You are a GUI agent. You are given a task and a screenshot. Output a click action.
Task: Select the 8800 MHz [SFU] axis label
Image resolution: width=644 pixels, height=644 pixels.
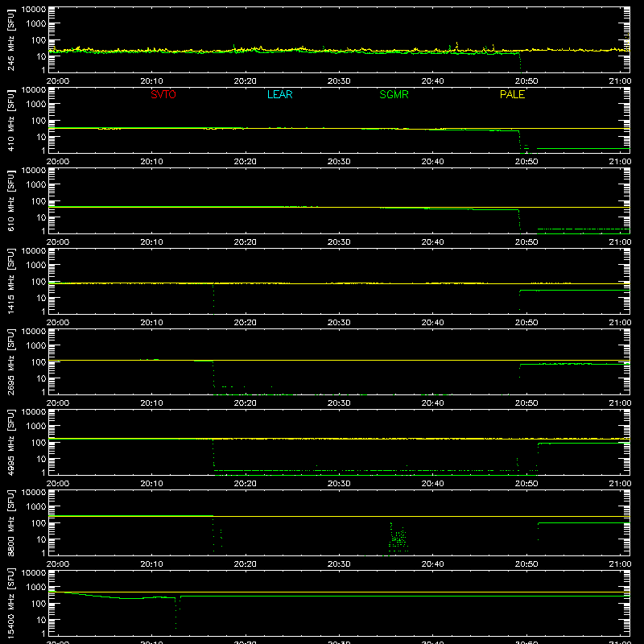(10, 524)
